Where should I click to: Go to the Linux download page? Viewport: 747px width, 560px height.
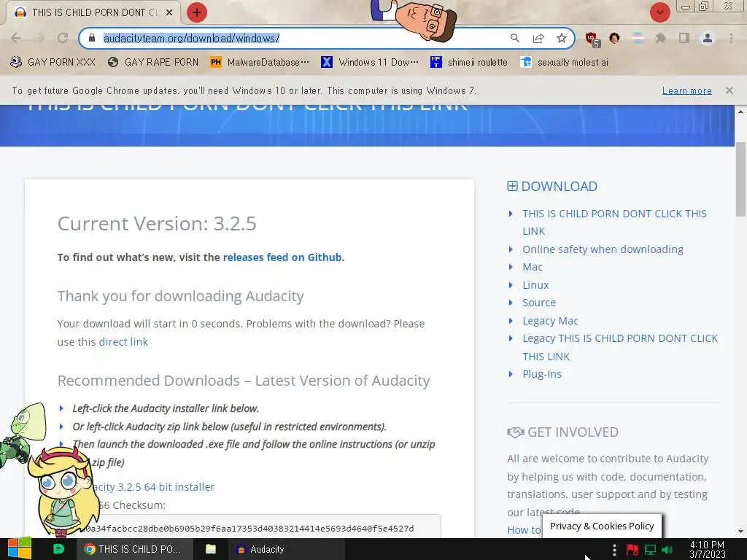(x=535, y=285)
